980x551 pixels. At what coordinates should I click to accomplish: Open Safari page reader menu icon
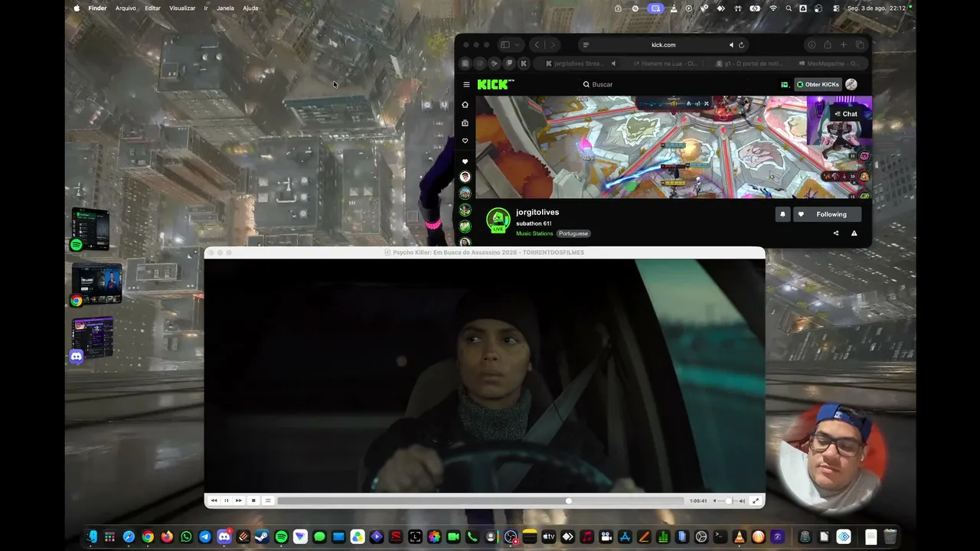(x=586, y=45)
